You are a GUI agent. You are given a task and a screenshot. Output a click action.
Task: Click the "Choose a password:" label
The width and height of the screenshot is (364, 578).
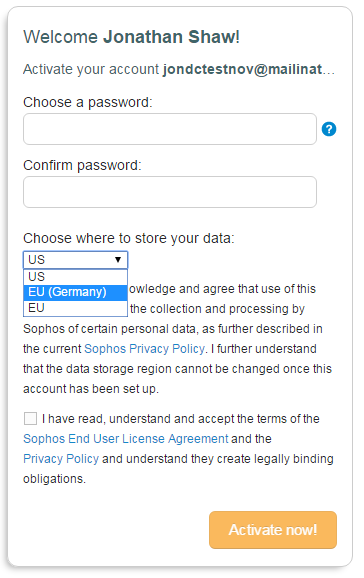click(88, 102)
